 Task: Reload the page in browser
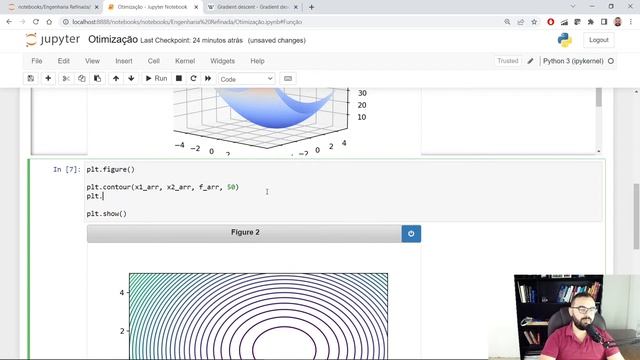coord(36,22)
